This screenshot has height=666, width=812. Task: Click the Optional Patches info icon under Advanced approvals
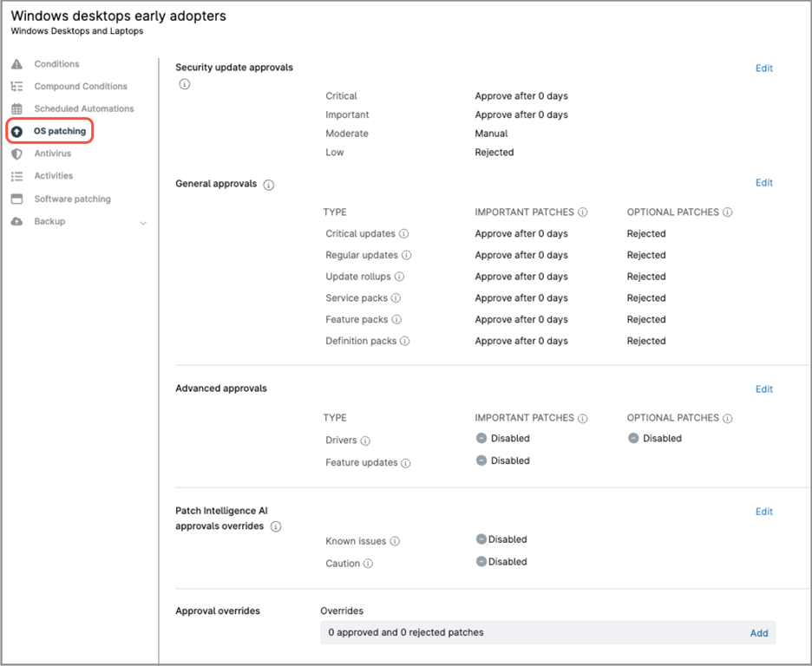(729, 418)
